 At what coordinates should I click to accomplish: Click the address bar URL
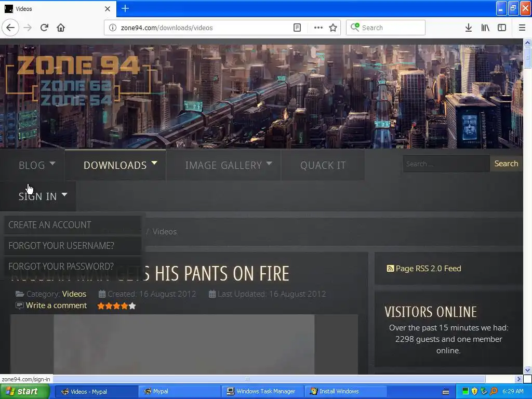[x=167, y=28]
